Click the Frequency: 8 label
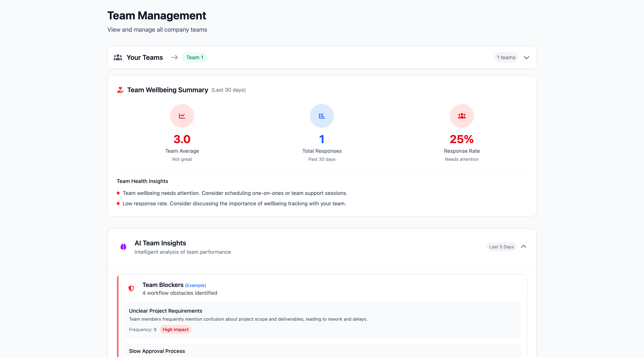This screenshot has height=357, width=644. coord(143,329)
